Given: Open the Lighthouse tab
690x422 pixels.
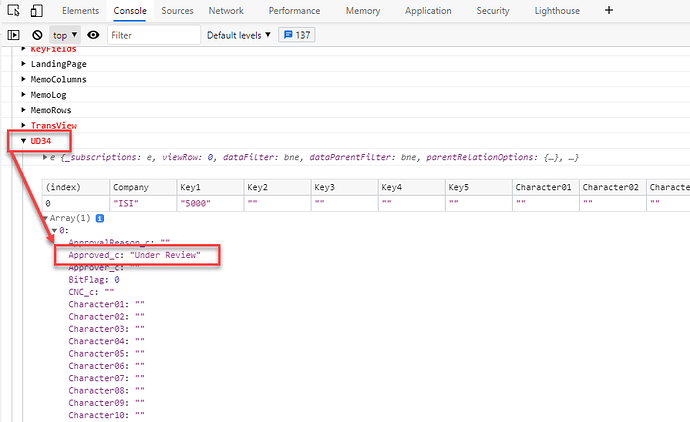Looking at the screenshot, I should click(559, 11).
